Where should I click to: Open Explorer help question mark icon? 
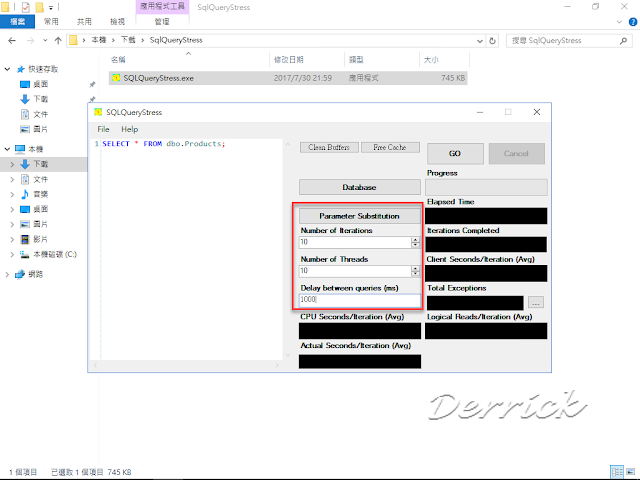pyautogui.click(x=633, y=22)
